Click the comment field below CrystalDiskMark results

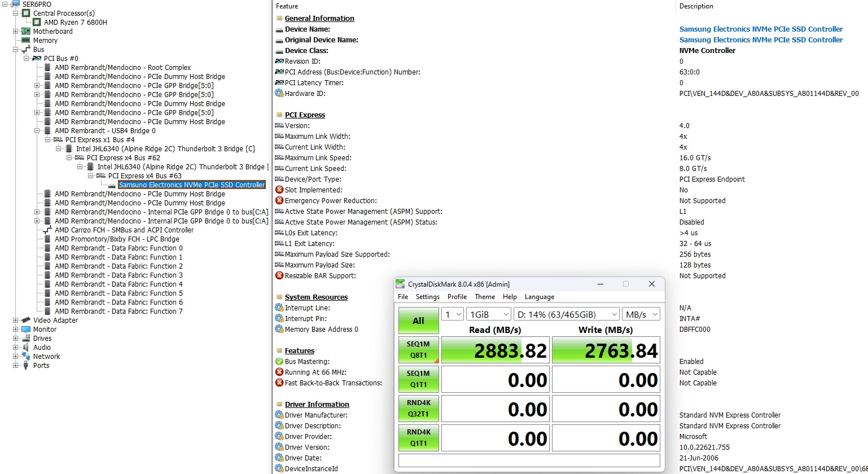(529, 460)
